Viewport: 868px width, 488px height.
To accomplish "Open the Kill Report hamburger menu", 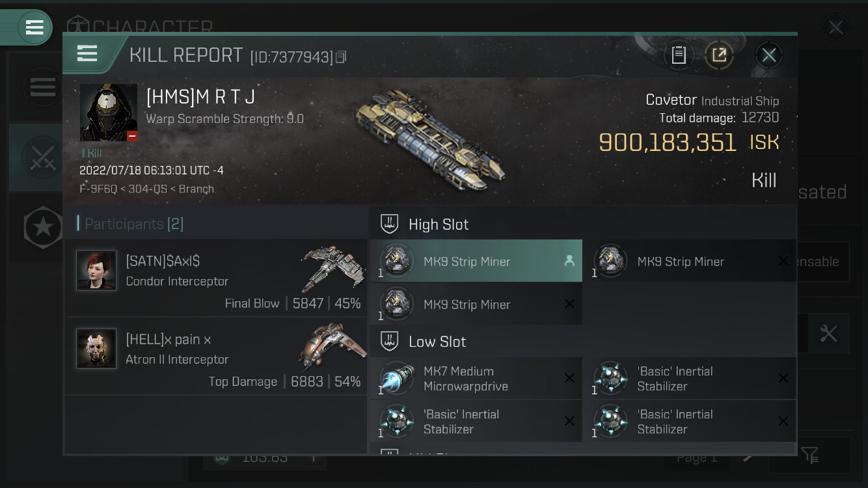I will [87, 54].
